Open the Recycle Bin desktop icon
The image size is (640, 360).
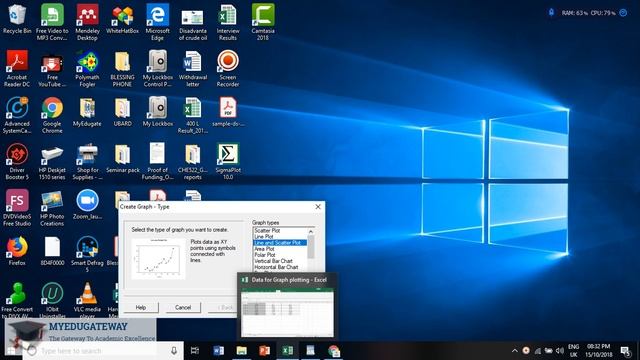click(x=17, y=20)
